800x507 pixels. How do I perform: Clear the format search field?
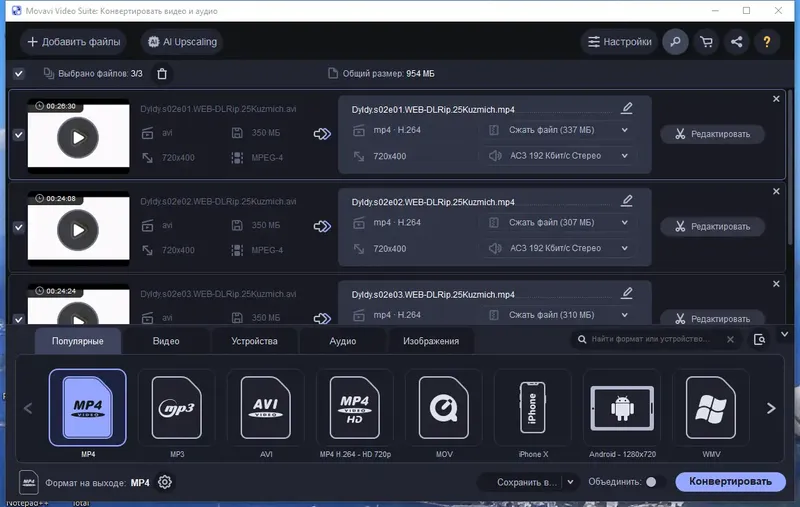coord(730,339)
